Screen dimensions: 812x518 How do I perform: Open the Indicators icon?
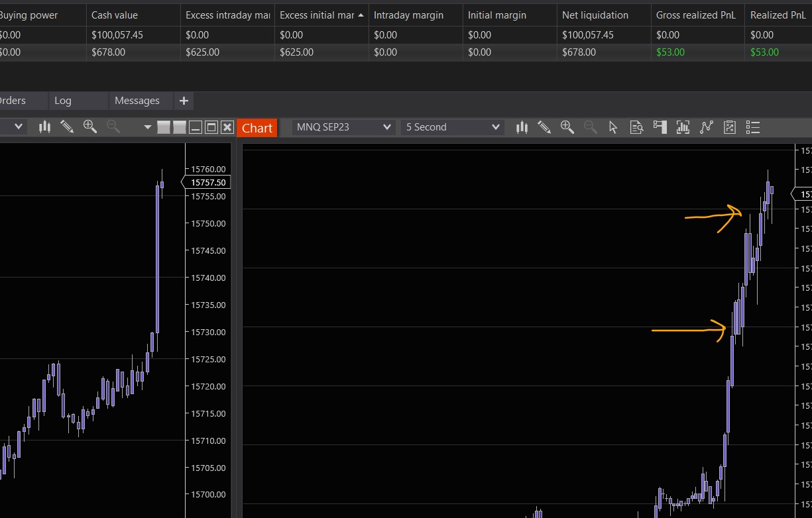click(x=706, y=127)
